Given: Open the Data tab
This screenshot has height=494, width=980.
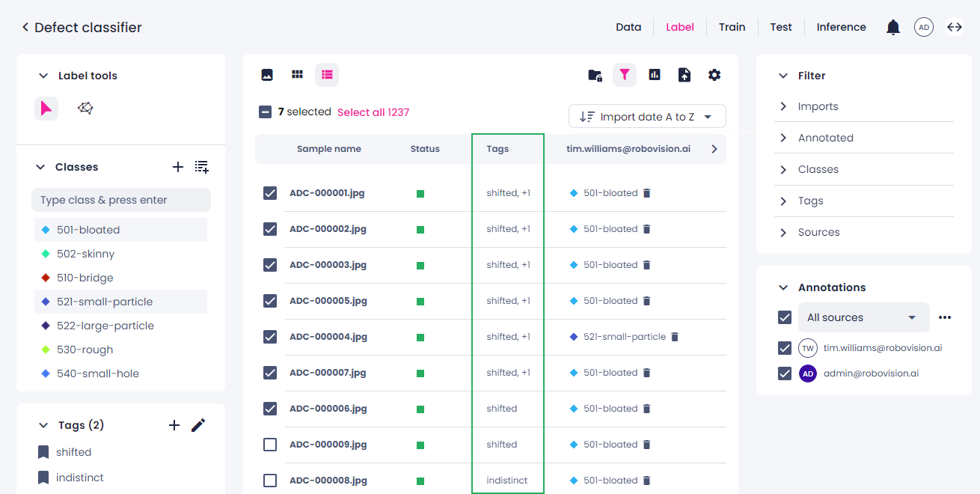Looking at the screenshot, I should coord(628,27).
